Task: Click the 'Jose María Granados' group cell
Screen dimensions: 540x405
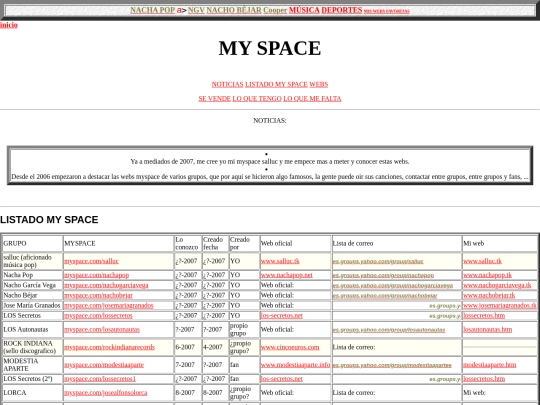Action: [x=32, y=305]
